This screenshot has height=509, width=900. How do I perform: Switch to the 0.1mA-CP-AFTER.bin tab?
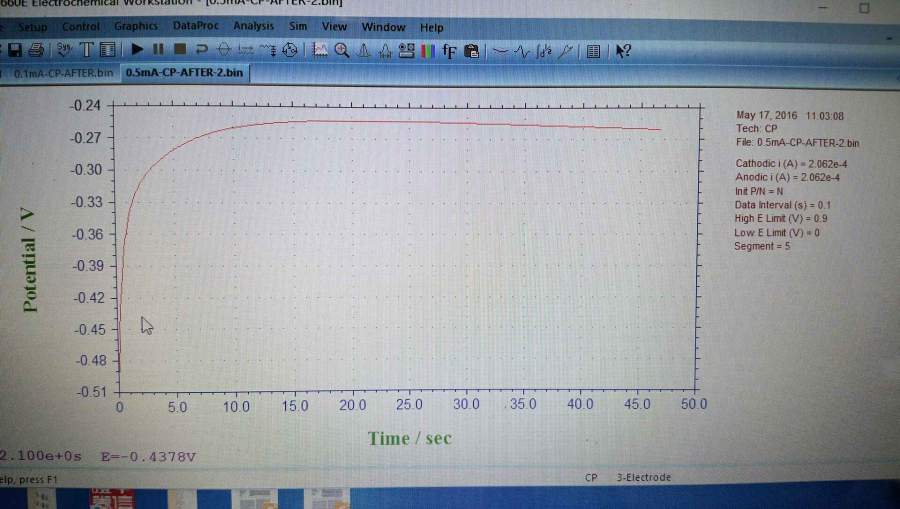point(63,73)
